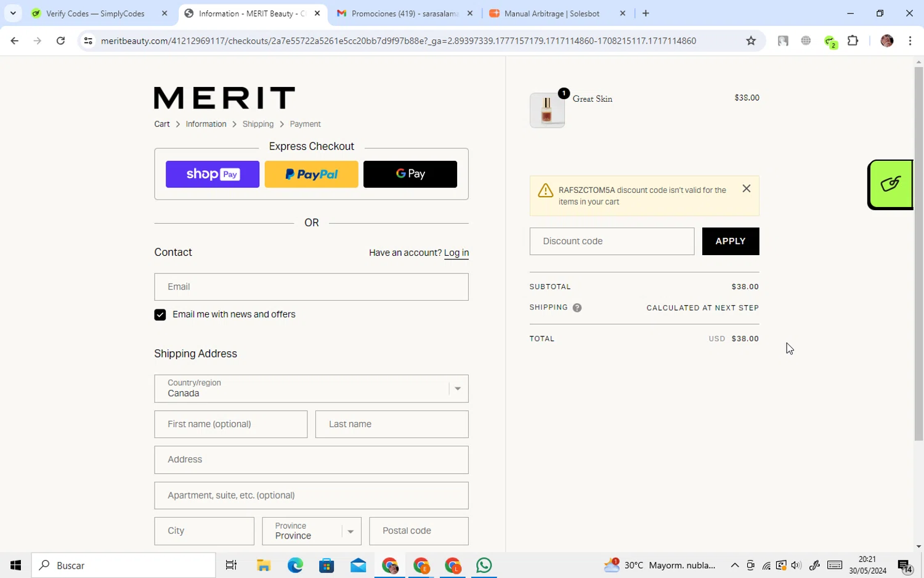
Task: Open the Province dropdown
Action: [312, 531]
